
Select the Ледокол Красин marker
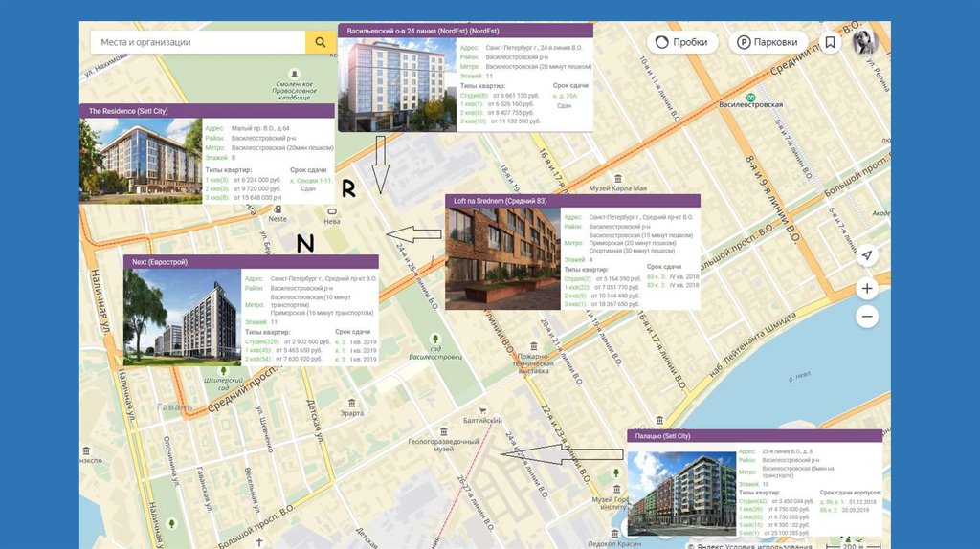[615, 534]
